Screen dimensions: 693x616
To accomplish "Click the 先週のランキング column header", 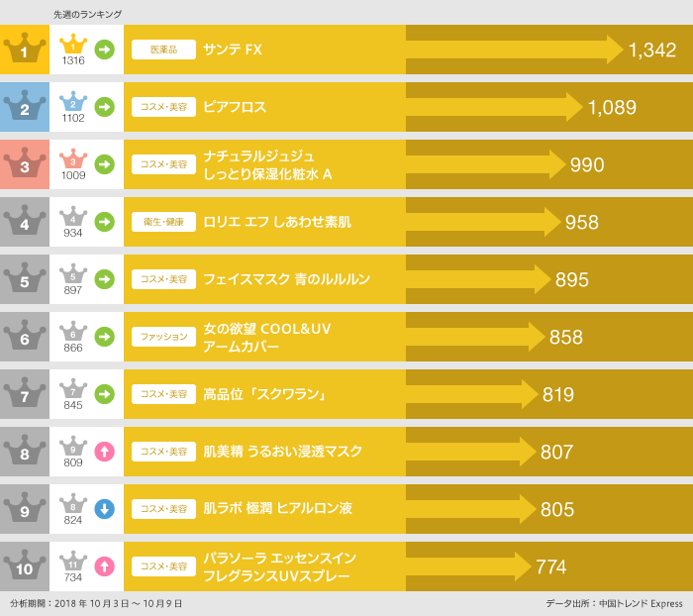I will 88,15.
